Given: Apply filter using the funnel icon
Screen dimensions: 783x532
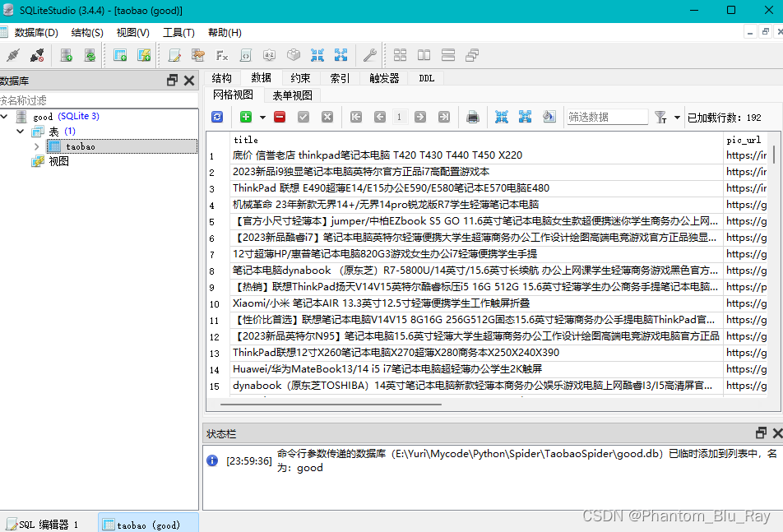Looking at the screenshot, I should (660, 118).
